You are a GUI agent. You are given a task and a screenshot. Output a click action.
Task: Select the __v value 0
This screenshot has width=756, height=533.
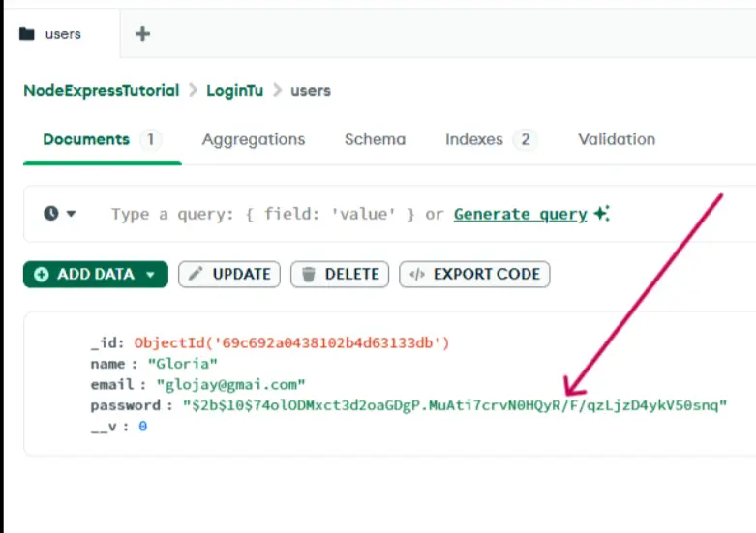[142, 426]
